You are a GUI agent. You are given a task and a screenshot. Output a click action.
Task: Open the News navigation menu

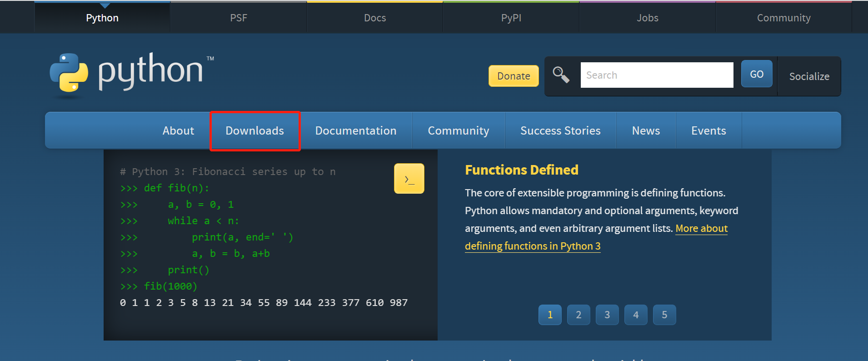646,130
